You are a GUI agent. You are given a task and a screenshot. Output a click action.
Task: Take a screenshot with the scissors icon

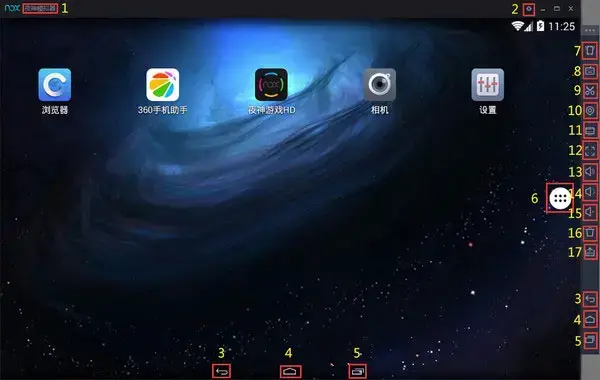590,91
